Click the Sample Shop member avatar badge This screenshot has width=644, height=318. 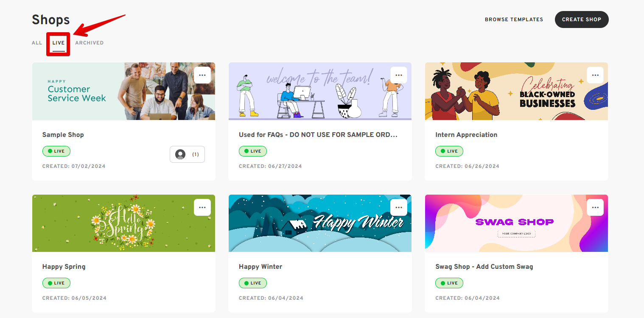[x=187, y=154]
